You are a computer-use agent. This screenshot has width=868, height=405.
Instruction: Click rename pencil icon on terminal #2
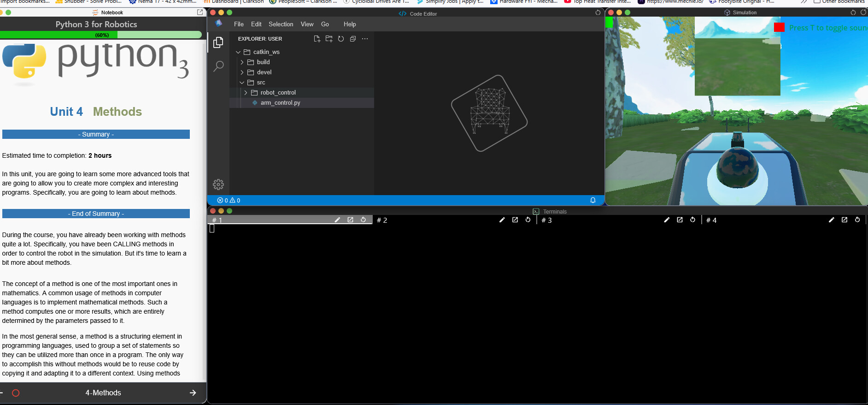pos(502,220)
